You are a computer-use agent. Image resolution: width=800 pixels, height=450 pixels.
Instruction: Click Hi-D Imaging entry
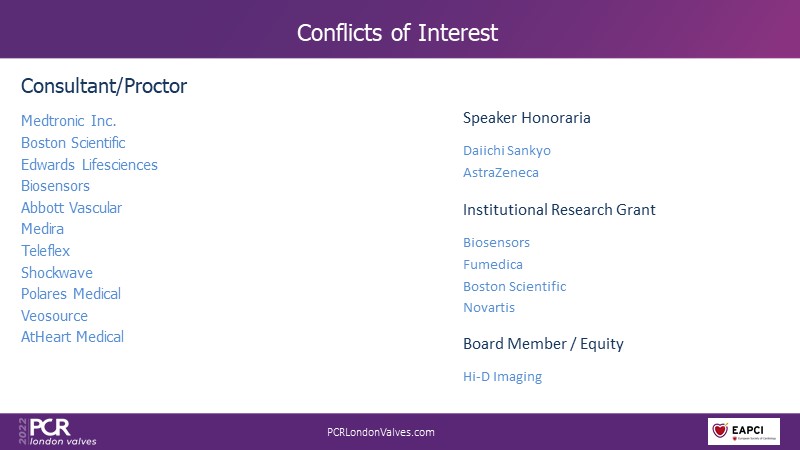[503, 377]
